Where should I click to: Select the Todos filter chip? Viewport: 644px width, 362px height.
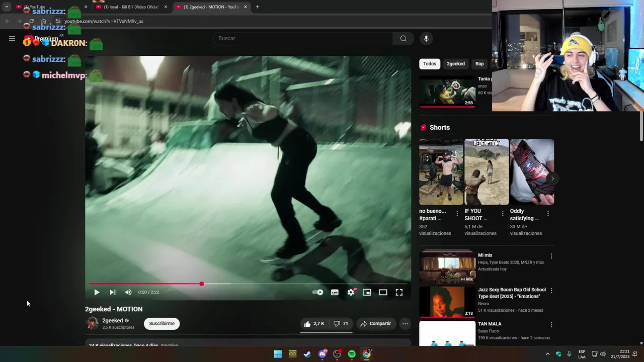[430, 64]
